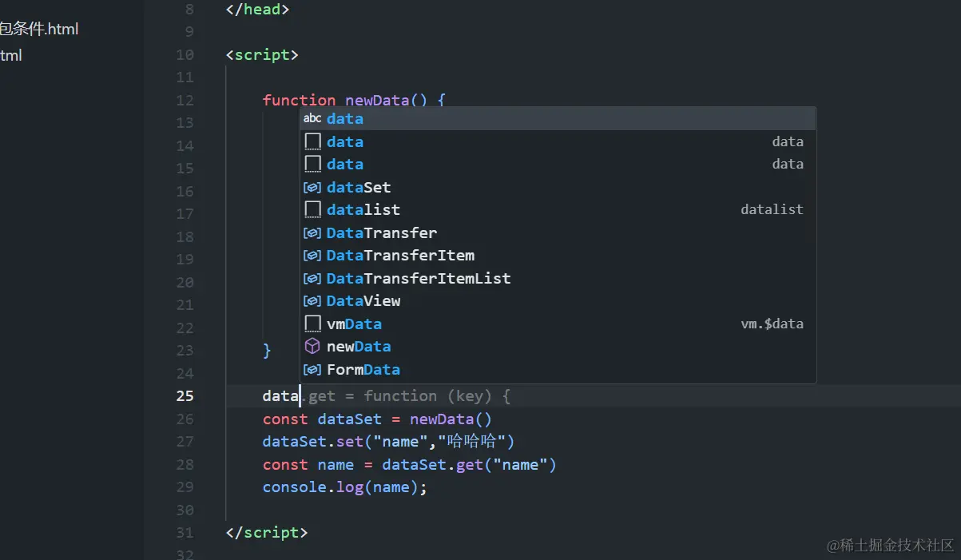The image size is (961, 560).
Task: Click the snippet icon beside datalist suggestion
Action: (312, 210)
